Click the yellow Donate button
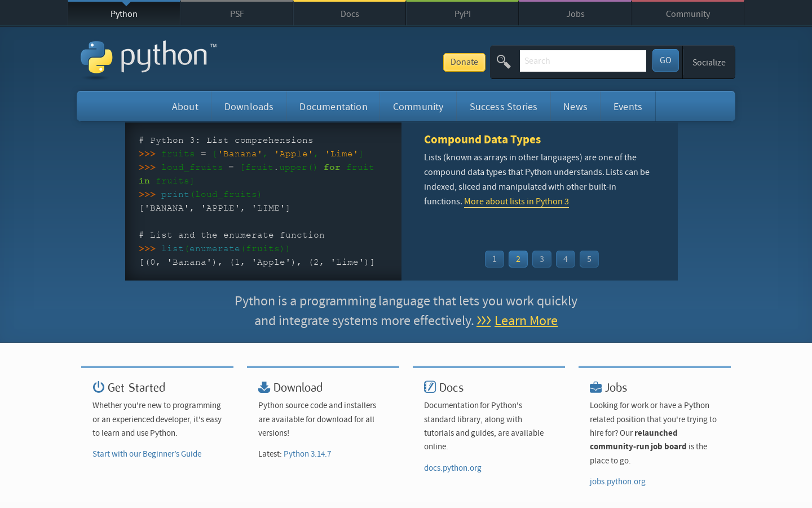The image size is (812, 508). [x=464, y=62]
